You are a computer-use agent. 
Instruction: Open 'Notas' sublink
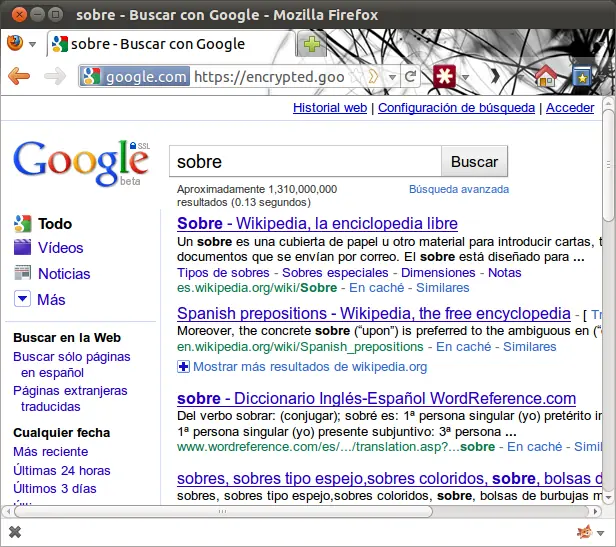tap(505, 273)
